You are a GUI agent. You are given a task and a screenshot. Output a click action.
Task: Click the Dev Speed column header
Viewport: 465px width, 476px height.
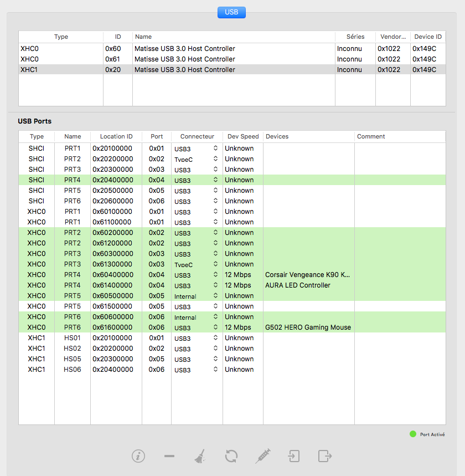242,136
